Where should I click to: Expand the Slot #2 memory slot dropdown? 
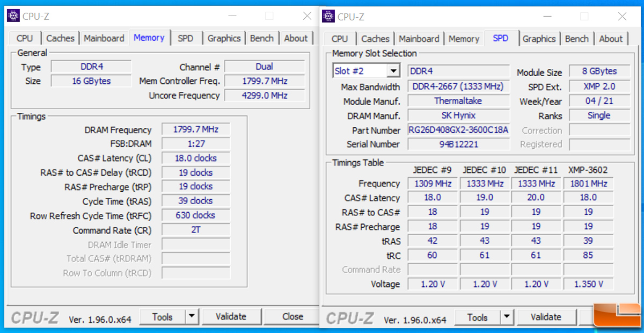pyautogui.click(x=393, y=71)
